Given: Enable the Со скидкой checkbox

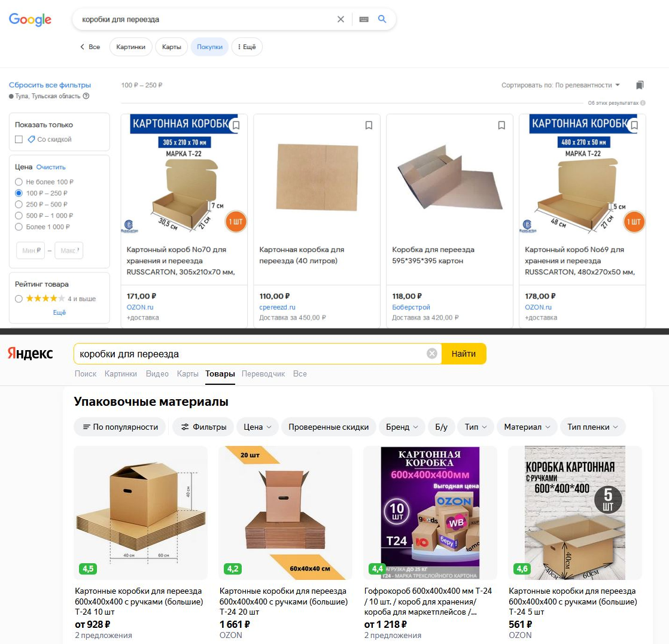Looking at the screenshot, I should click(19, 139).
